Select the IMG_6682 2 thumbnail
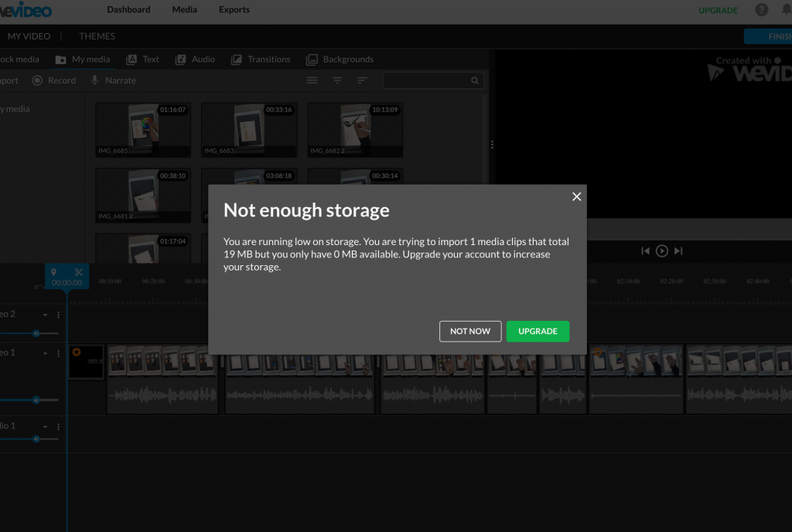This screenshot has width=792, height=532. point(355,130)
